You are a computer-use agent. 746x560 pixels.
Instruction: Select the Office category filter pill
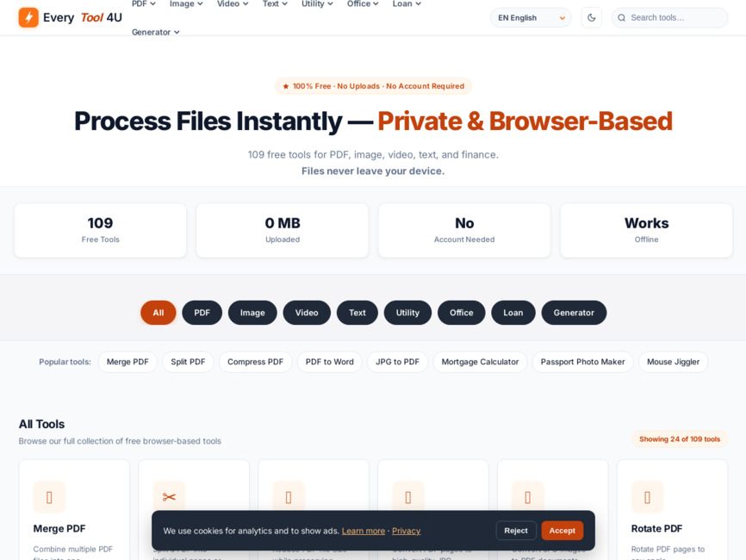point(462,313)
